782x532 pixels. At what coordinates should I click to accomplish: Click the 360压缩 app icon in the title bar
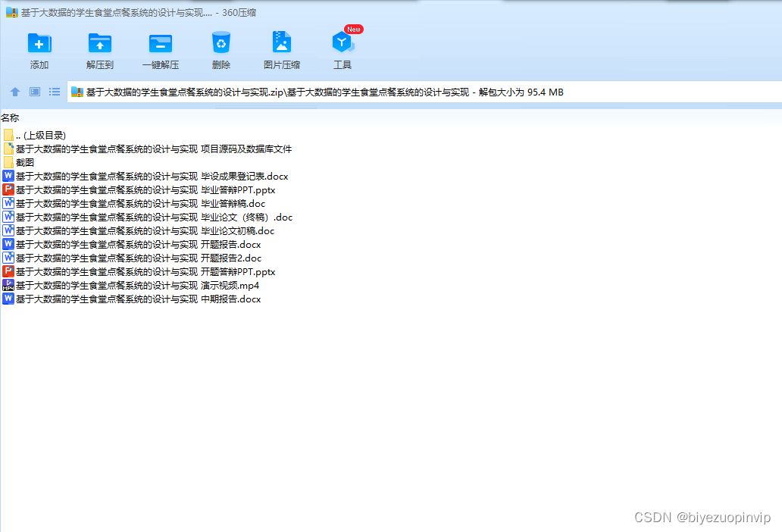[x=12, y=12]
